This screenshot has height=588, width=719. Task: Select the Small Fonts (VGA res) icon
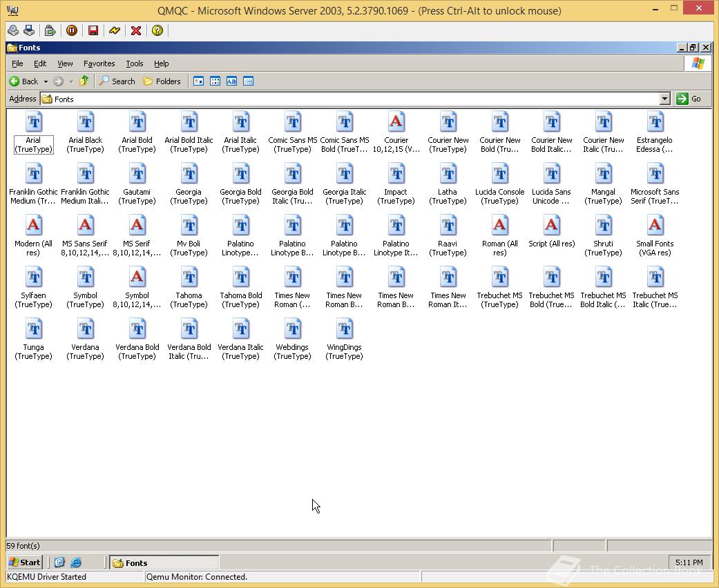click(x=655, y=226)
